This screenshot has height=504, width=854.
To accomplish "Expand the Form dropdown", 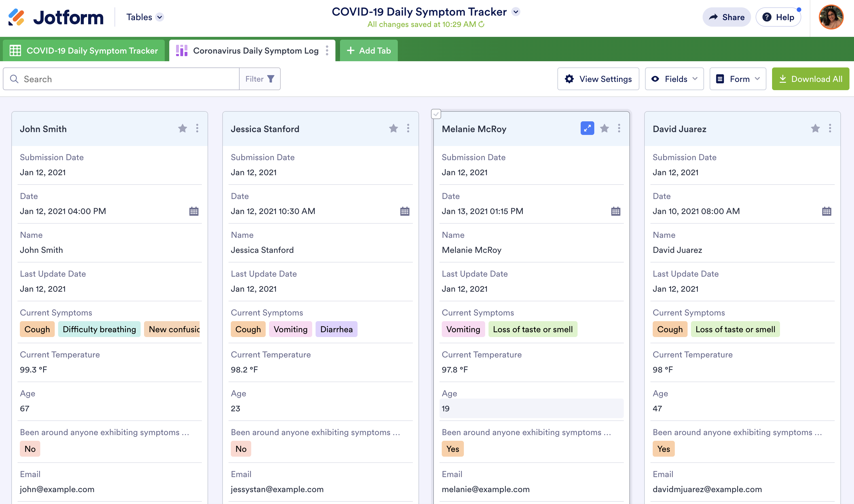I will click(x=737, y=79).
